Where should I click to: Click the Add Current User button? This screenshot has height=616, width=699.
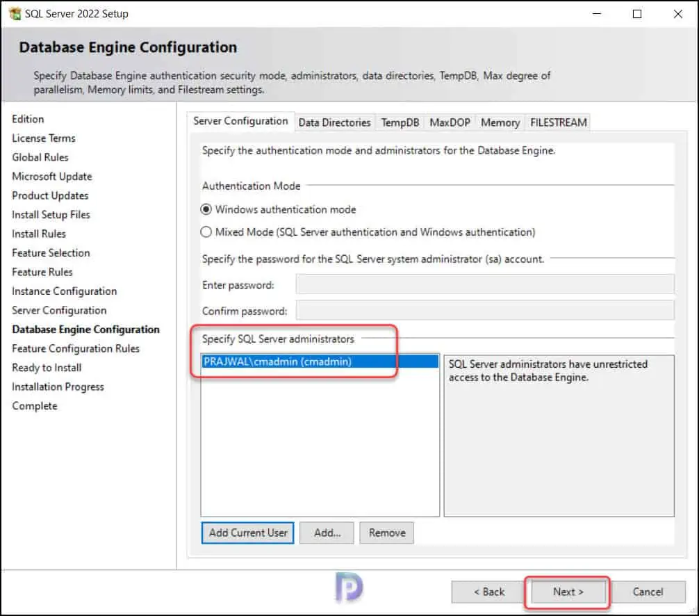tap(248, 533)
